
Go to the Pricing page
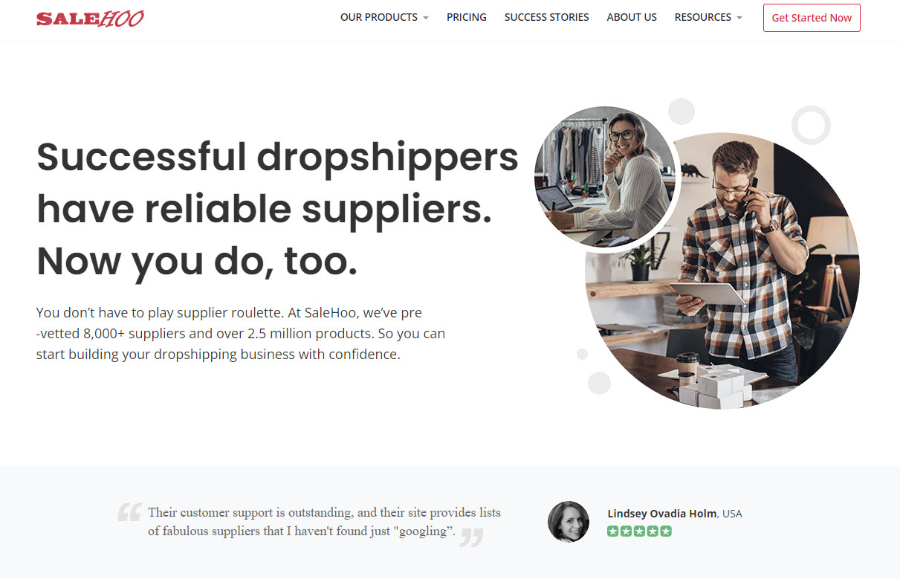[467, 17]
